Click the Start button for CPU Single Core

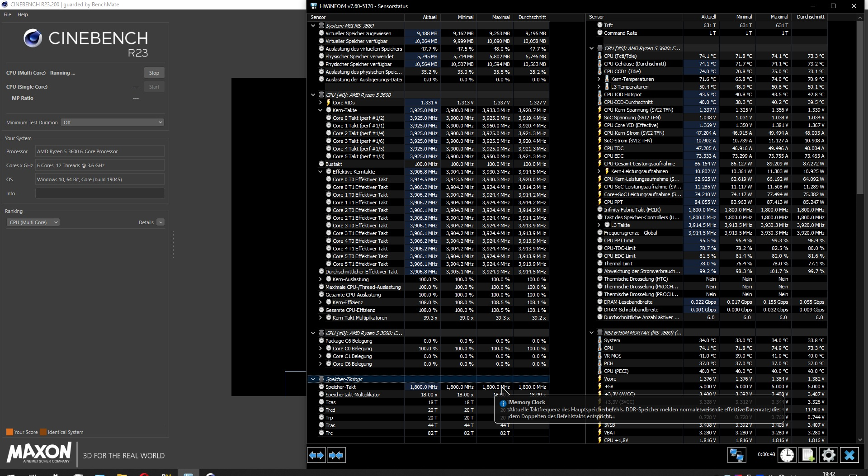[154, 87]
